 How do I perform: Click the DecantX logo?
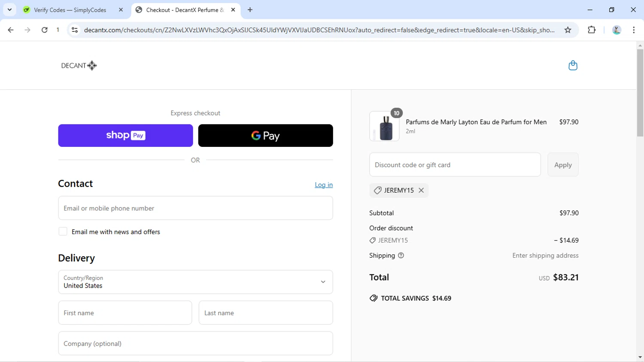pyautogui.click(x=79, y=65)
